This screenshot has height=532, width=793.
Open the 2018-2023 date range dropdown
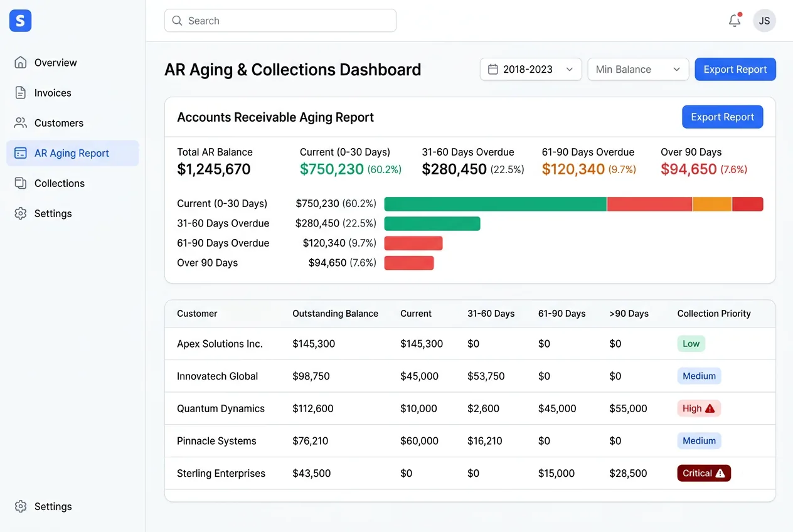(x=530, y=69)
